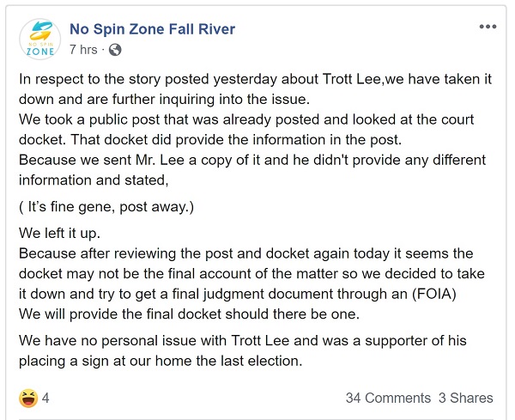Click the "docket. That docket did provide" line
Screen dimensions: 515x420
[210, 140]
